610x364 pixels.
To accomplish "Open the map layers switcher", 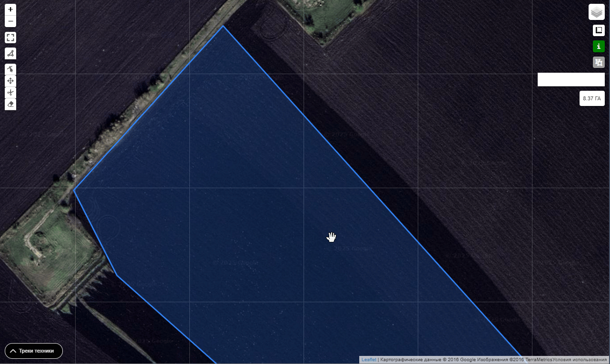I will (x=596, y=12).
